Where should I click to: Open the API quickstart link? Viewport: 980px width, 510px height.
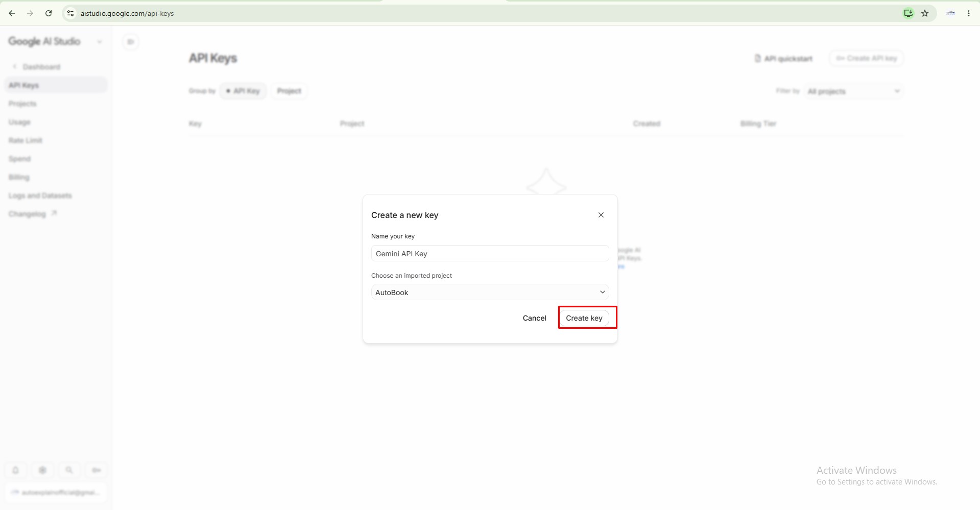(x=783, y=58)
